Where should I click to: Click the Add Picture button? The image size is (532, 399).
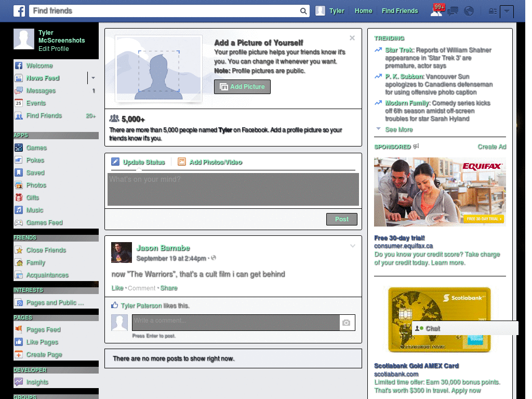(242, 87)
